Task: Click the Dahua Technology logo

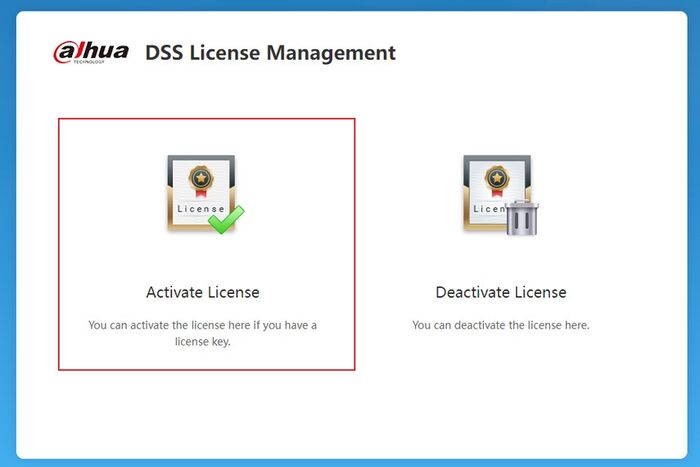Action: [x=91, y=53]
